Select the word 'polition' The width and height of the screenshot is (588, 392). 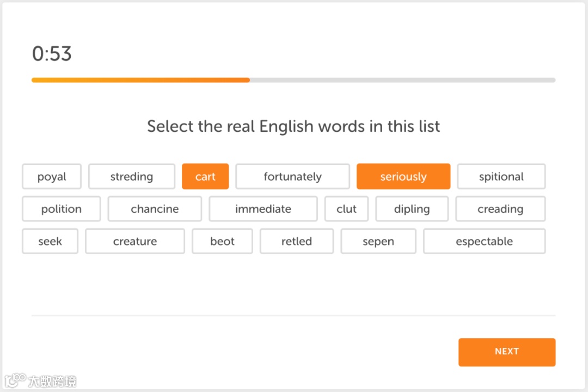click(x=62, y=209)
